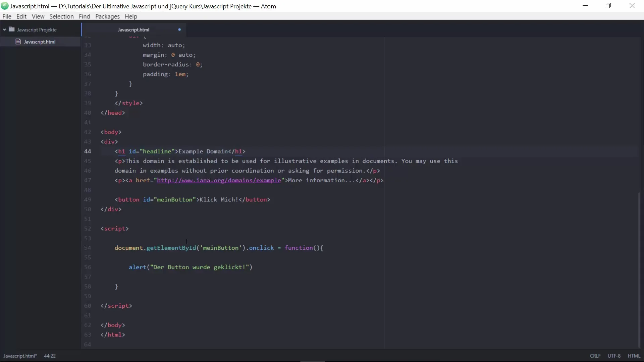Collapse the Javascript Projekte folder arrow
The width and height of the screenshot is (644, 362).
(x=4, y=30)
